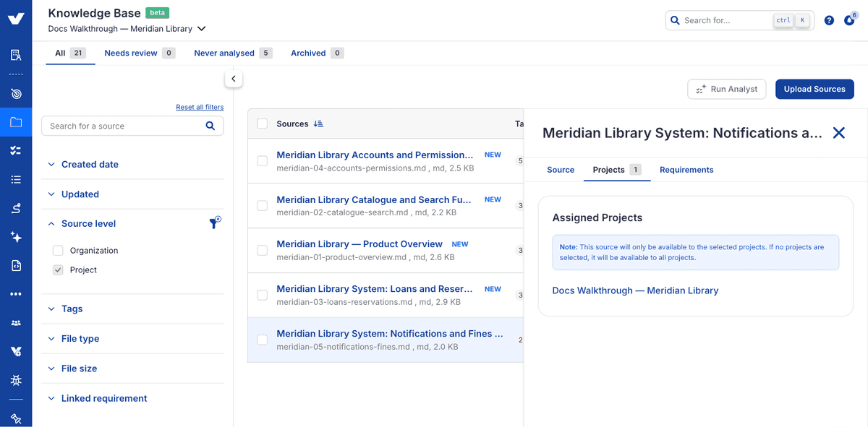Click the pin icon at the sidebar bottom

[16, 418]
